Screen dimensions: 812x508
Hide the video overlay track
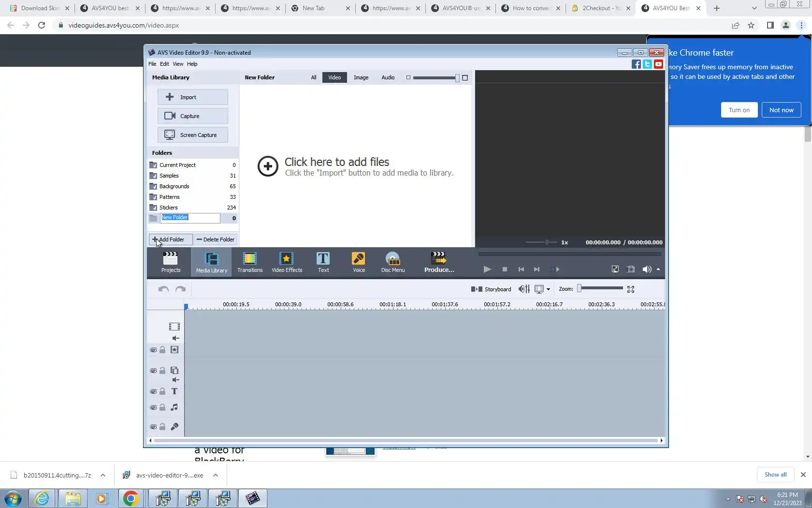pos(153,371)
